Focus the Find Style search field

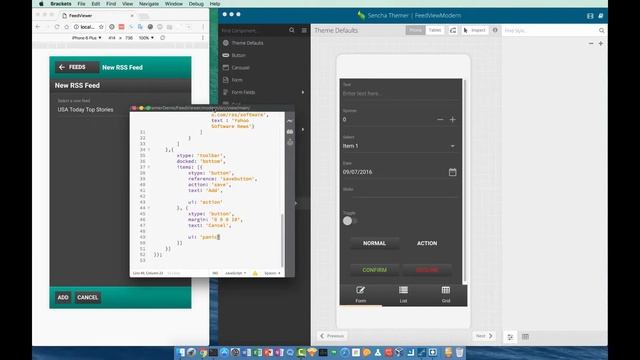[x=549, y=31]
